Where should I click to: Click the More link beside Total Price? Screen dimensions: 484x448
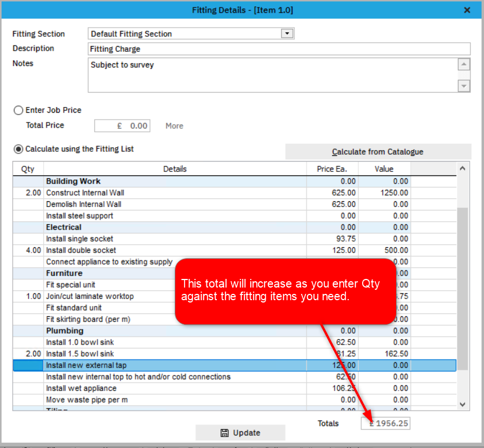click(174, 125)
